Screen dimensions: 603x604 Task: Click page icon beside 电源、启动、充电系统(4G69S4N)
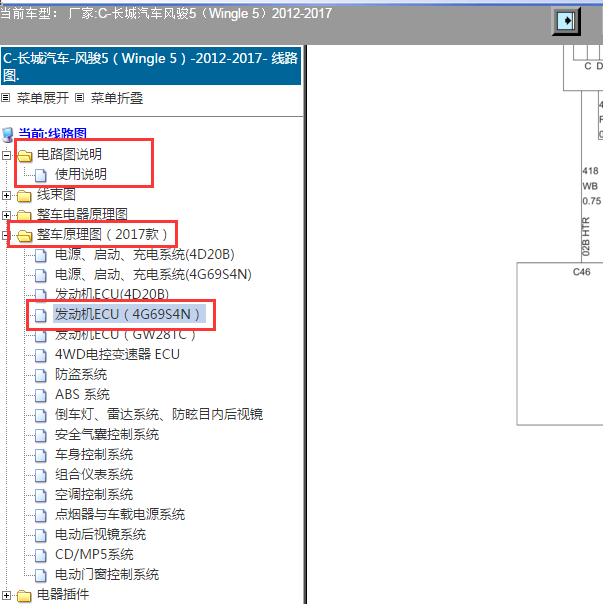tap(41, 275)
